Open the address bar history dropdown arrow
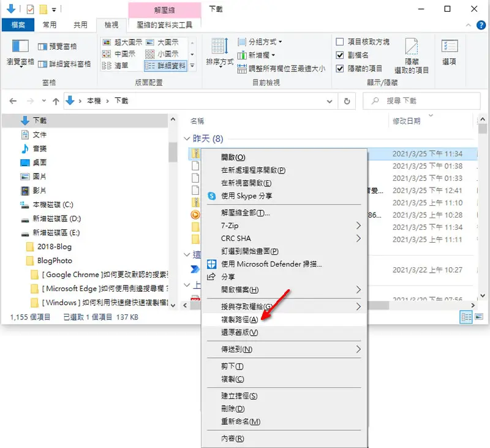The height and width of the screenshot is (448, 490). (330, 101)
